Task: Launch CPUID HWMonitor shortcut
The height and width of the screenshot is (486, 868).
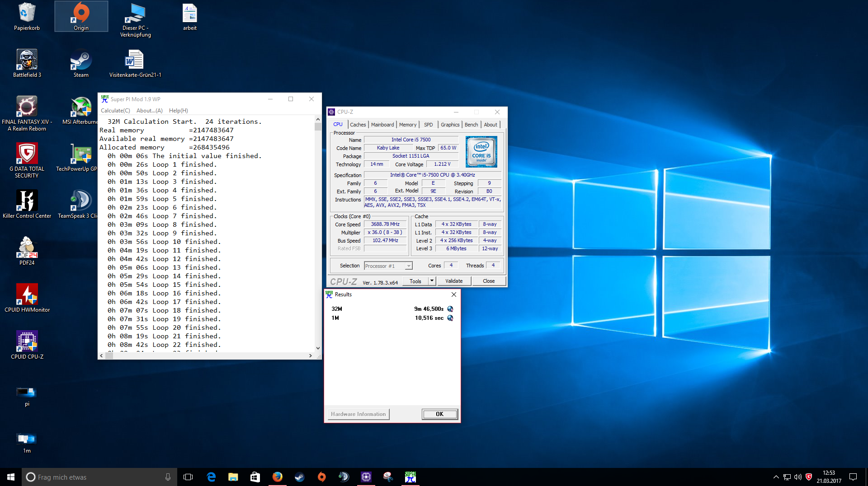Action: click(x=27, y=298)
